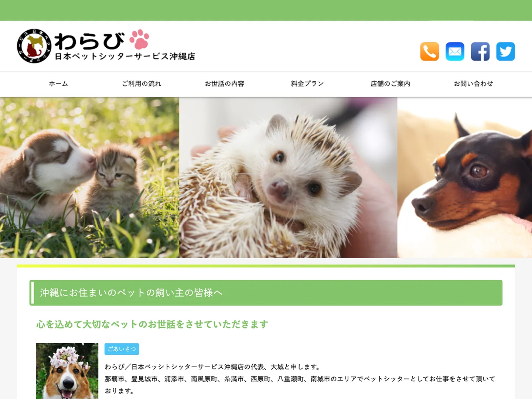Go to the ホーム menu item
Image resolution: width=532 pixels, height=399 pixels.
tap(58, 83)
